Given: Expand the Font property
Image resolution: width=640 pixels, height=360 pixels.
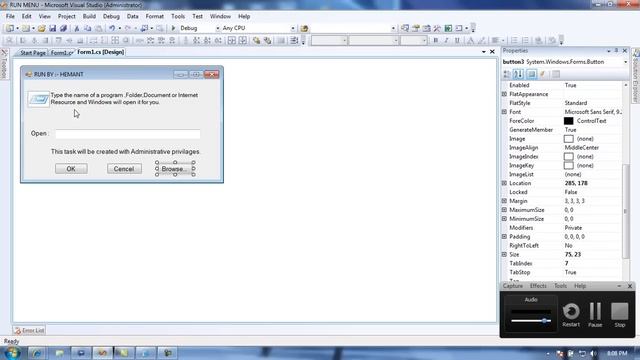Looking at the screenshot, I should point(504,112).
